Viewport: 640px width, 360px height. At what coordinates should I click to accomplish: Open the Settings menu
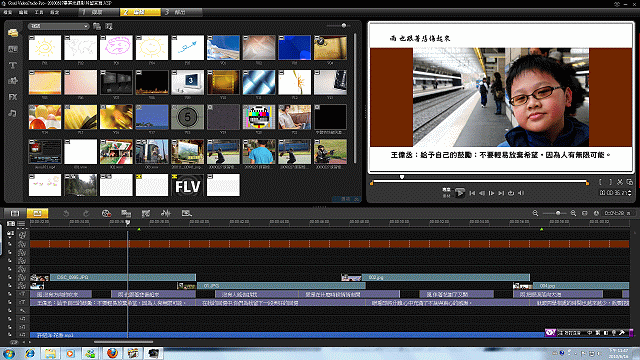coord(54,12)
